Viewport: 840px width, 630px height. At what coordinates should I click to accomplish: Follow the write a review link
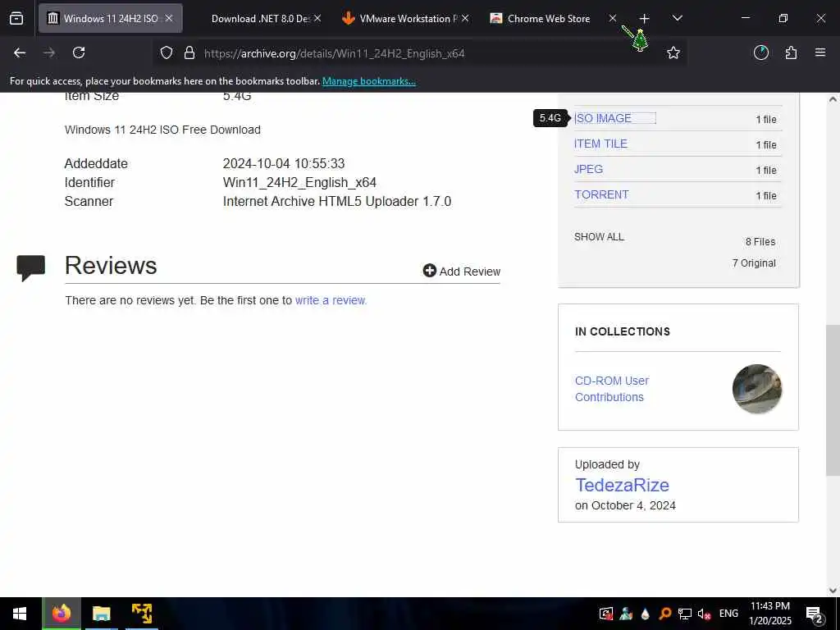point(331,300)
